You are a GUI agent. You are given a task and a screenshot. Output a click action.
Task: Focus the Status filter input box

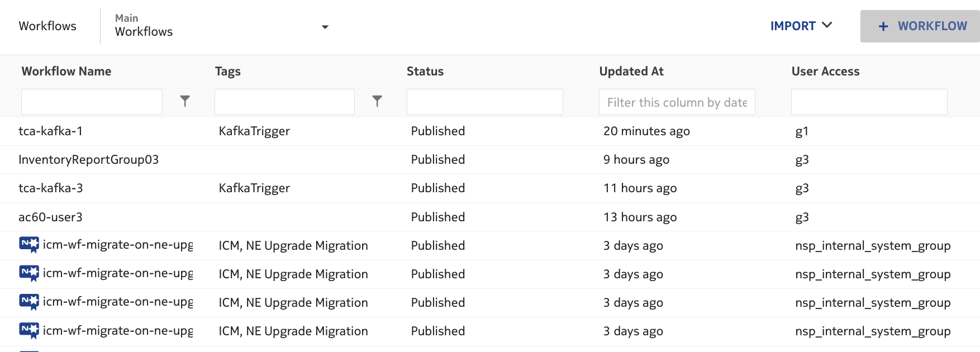pos(484,102)
